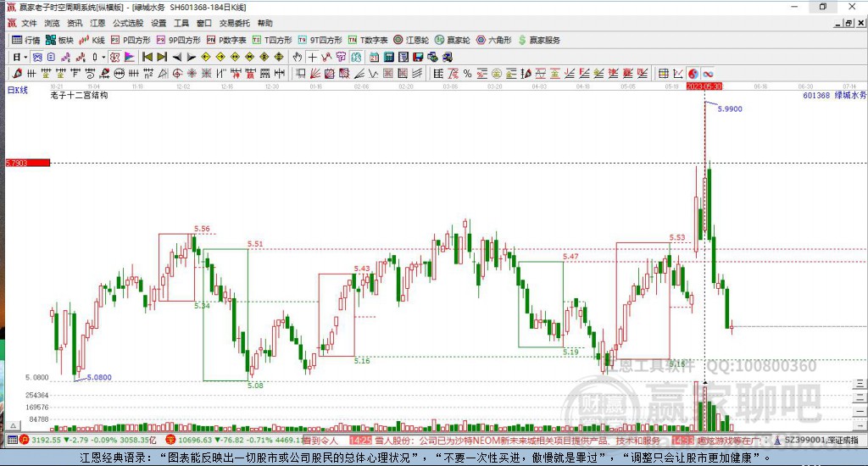The height and width of the screenshot is (466, 868).
Task: Click the calculator icon in the toolbar
Action: click(388, 57)
